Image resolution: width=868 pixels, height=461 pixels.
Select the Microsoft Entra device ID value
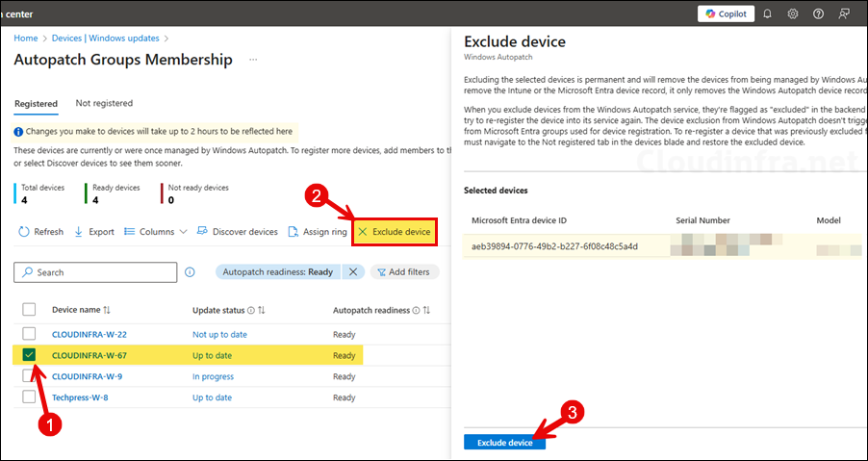point(554,246)
